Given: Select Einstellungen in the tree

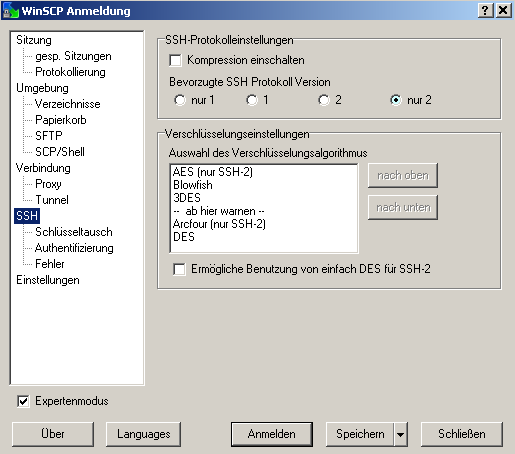Looking at the screenshot, I should 48,280.
